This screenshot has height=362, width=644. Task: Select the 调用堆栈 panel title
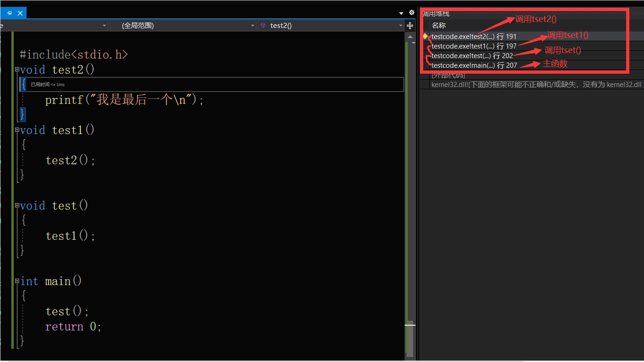pos(436,14)
